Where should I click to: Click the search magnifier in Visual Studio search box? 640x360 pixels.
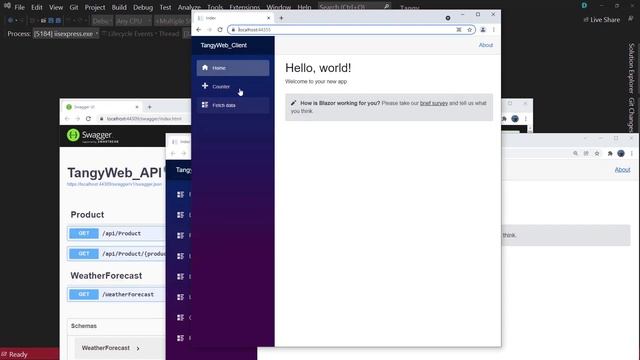386,7
